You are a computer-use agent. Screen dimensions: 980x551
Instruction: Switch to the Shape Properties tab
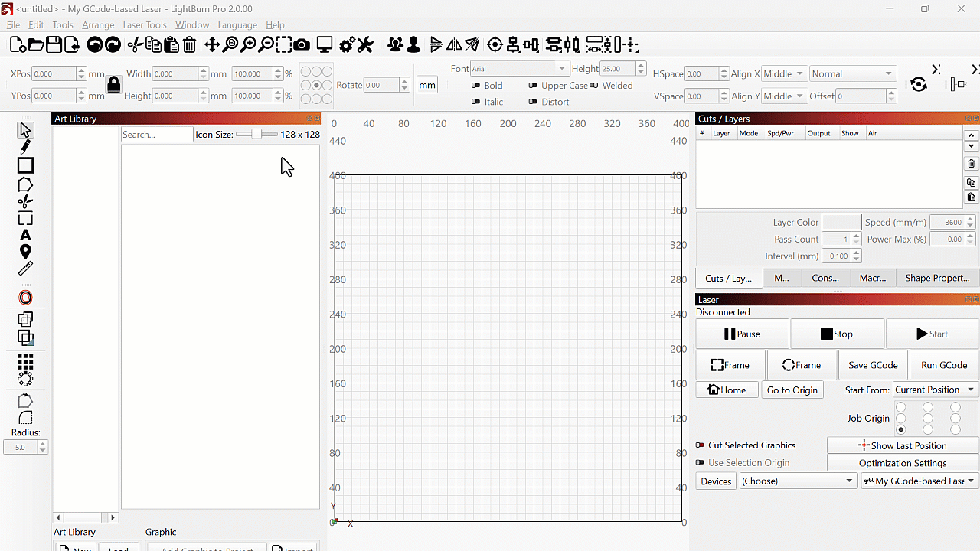[x=936, y=278]
